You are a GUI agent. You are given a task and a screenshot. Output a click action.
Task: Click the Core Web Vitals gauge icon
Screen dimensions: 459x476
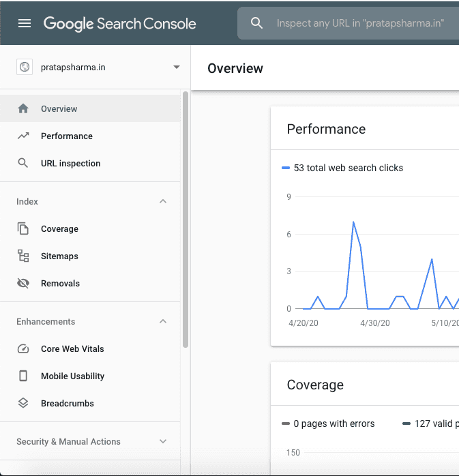[23, 348]
